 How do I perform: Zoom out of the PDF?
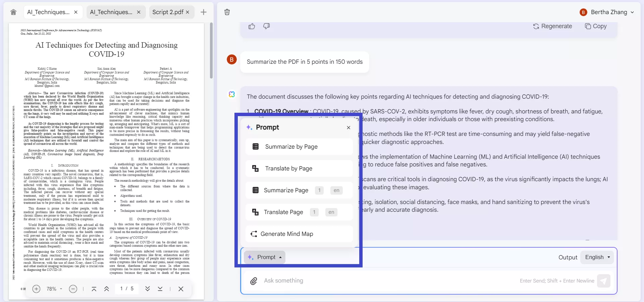point(73,289)
